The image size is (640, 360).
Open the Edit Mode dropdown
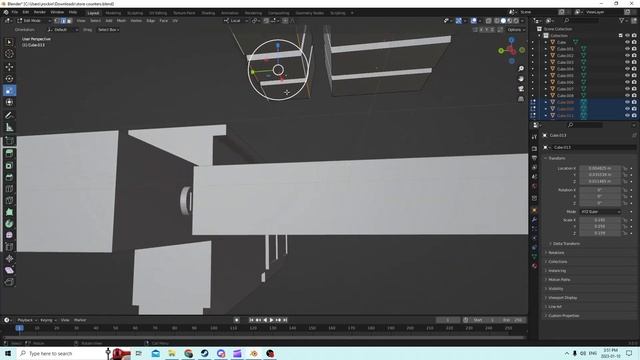point(33,20)
